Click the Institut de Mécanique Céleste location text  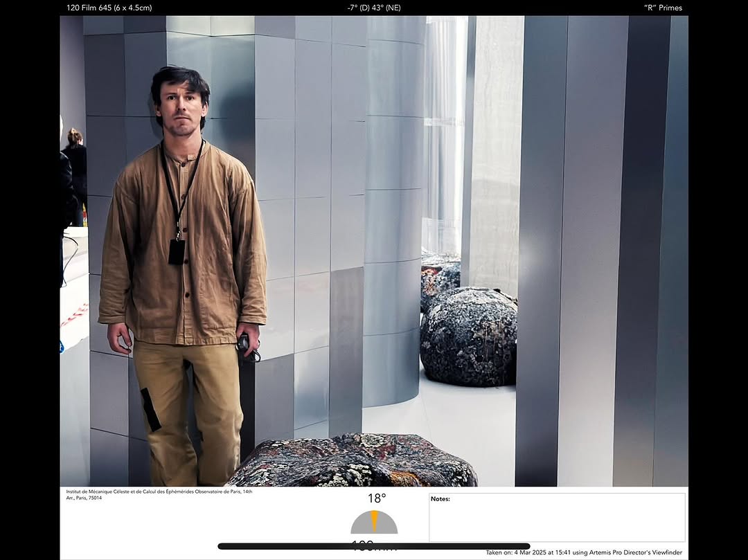(159, 494)
